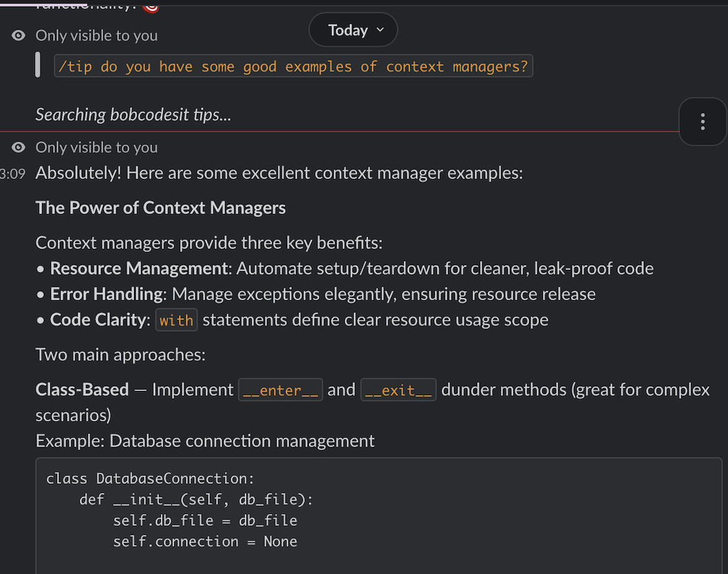The height and width of the screenshot is (574, 728).
Task: Click 'Absolutely! Here are some excellent' message line
Action: pos(279,173)
